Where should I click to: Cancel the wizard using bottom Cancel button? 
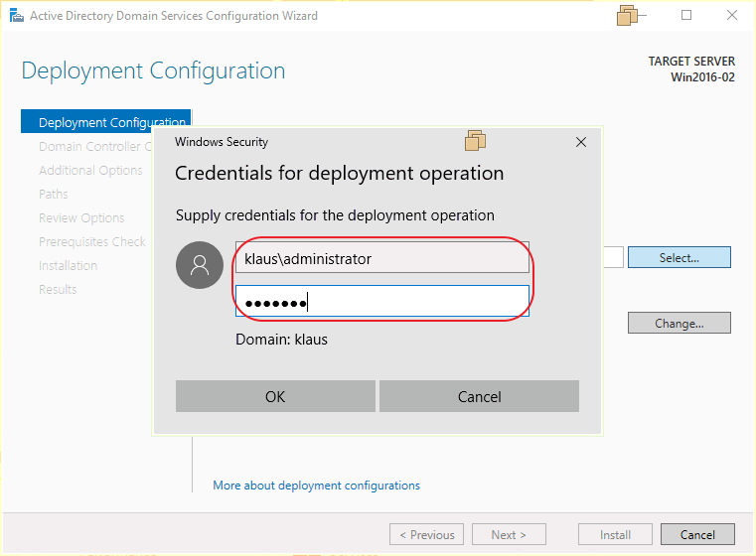click(697, 534)
